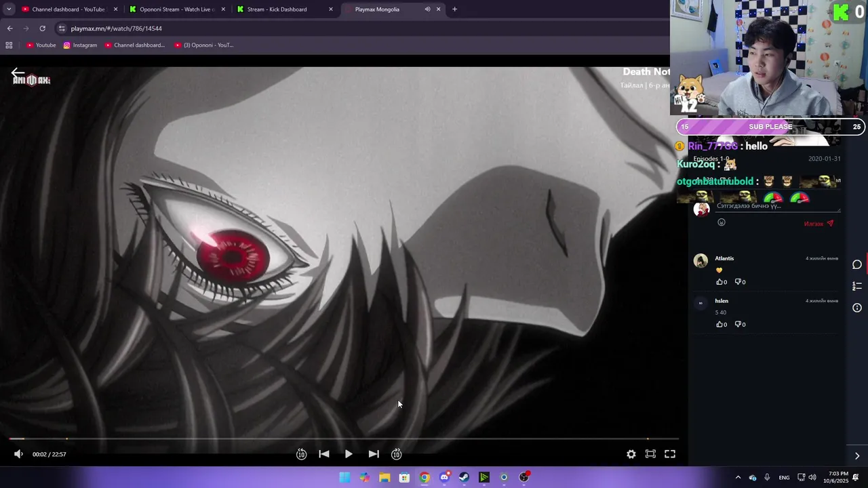868x488 pixels.
Task: Play the Death Note video
Action: (x=349, y=454)
